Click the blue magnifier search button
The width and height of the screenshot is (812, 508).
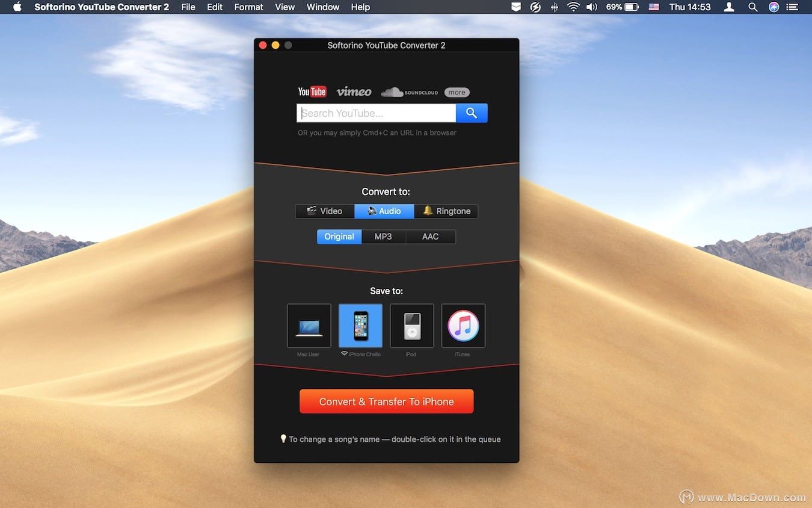pyautogui.click(x=472, y=113)
